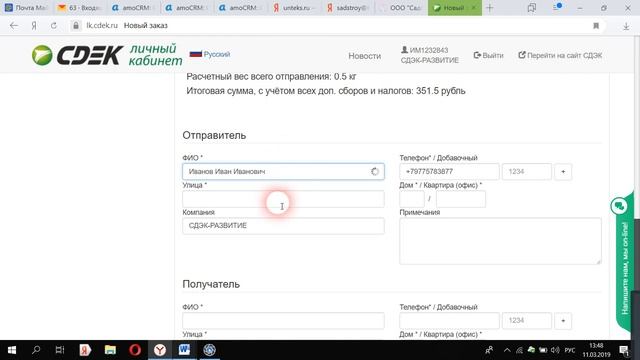The image size is (640, 360).
Task: Click the site lock security icon
Action: (76, 25)
